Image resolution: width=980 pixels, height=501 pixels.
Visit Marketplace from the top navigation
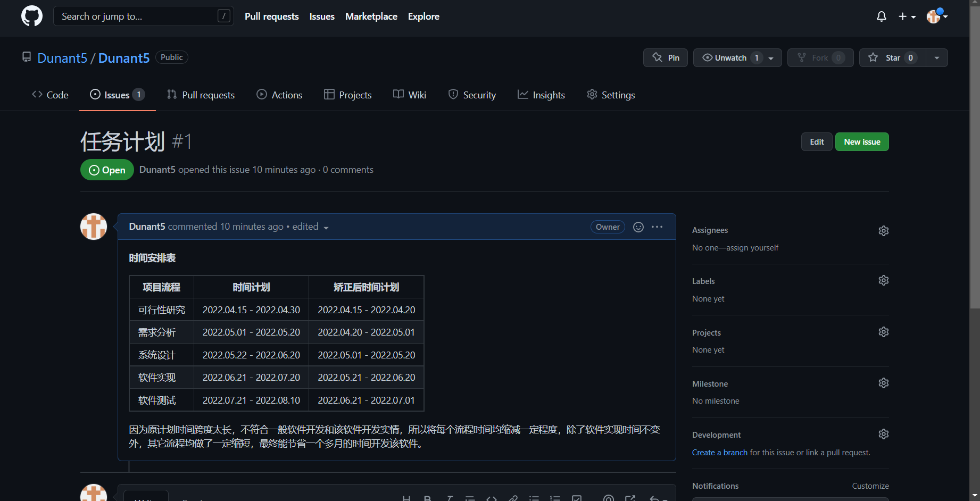tap(371, 16)
